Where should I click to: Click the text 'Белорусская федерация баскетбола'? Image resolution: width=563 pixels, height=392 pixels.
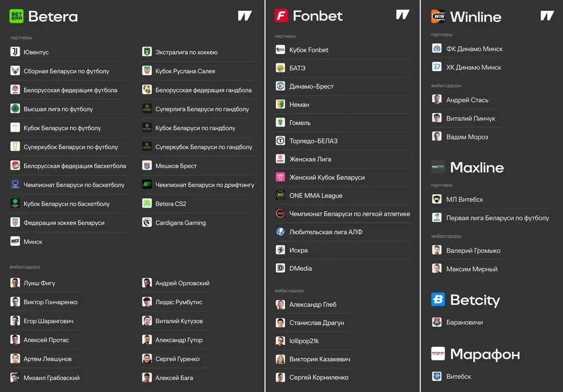click(75, 166)
